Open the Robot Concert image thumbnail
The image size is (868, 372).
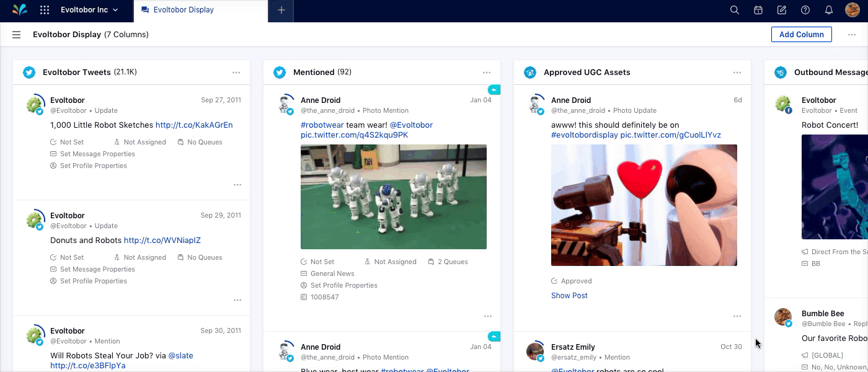(835, 187)
